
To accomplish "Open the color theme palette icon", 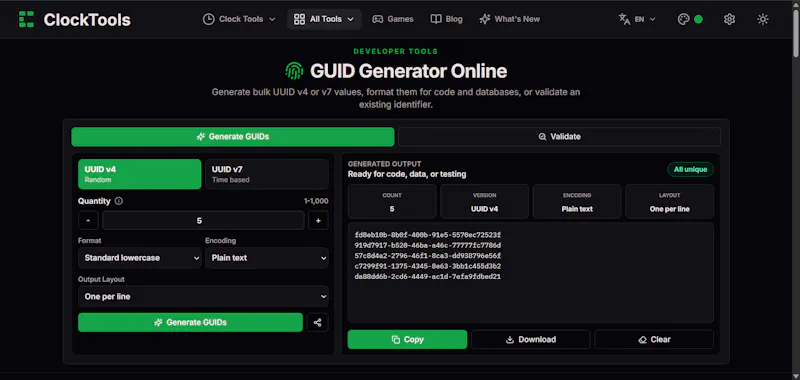I will click(683, 19).
